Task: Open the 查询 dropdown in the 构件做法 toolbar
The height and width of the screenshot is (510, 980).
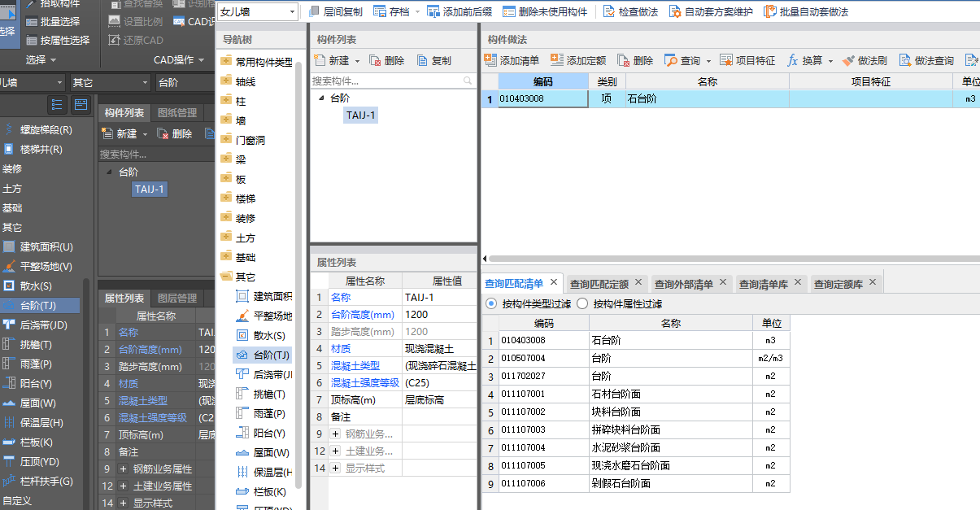Action: tap(708, 60)
